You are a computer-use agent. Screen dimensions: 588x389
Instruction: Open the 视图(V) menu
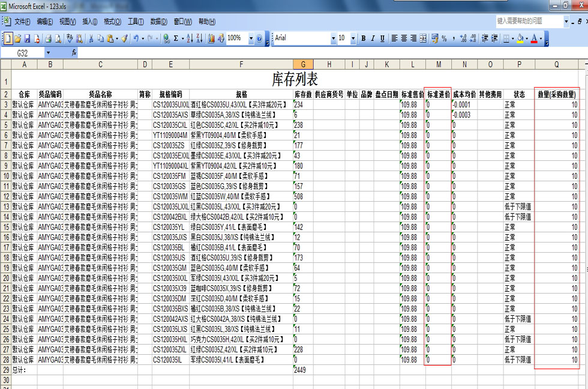[x=67, y=22]
